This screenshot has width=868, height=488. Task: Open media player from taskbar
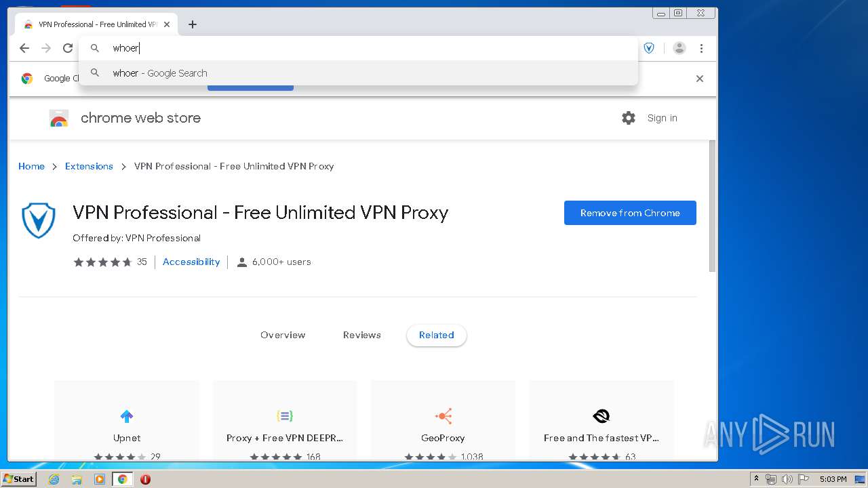pyautogui.click(x=100, y=479)
